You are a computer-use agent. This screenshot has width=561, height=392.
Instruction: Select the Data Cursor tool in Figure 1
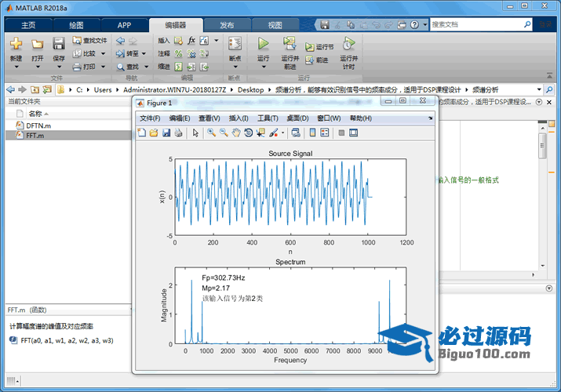pyautogui.click(x=260, y=133)
